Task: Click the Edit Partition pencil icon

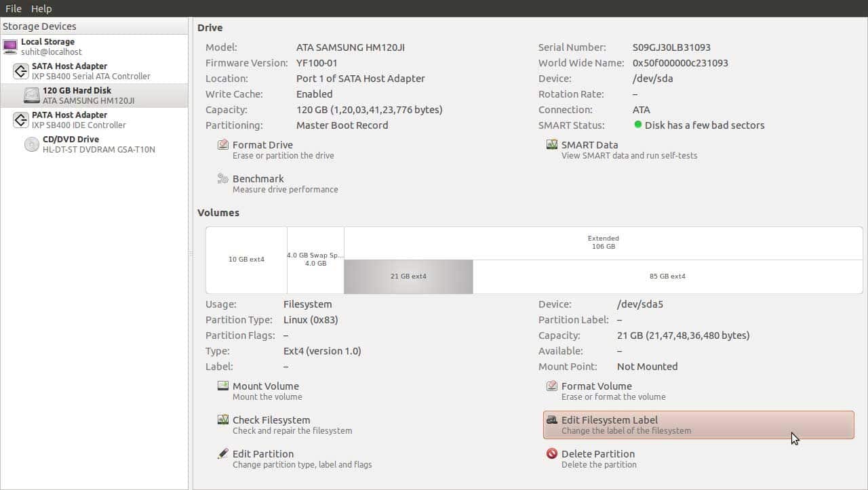Action: coord(222,454)
